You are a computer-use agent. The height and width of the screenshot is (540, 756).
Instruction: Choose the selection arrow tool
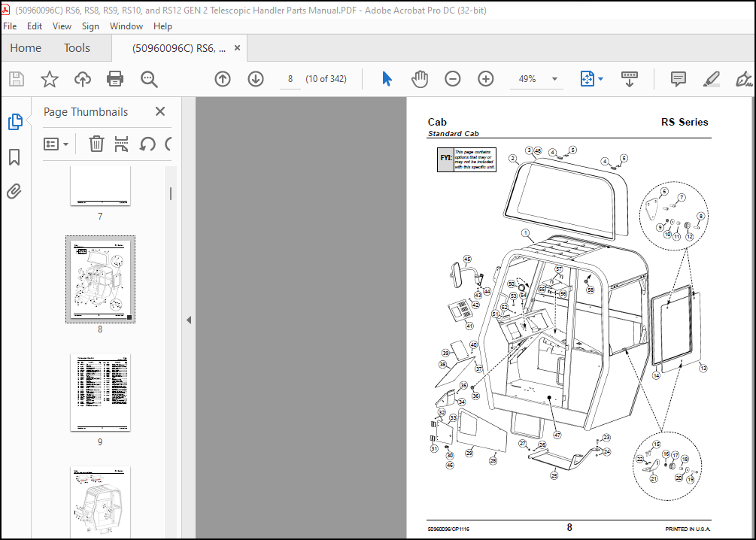[387, 79]
